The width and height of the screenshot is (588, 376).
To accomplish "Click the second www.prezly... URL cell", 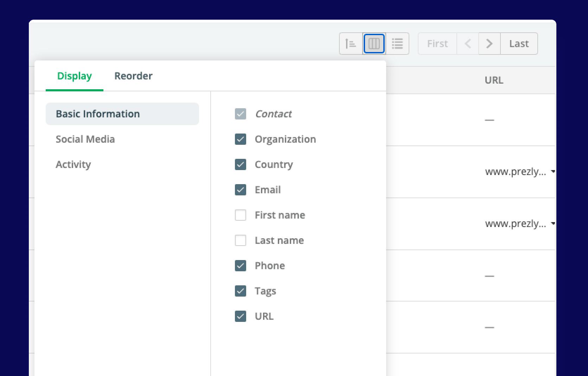I will 516,223.
